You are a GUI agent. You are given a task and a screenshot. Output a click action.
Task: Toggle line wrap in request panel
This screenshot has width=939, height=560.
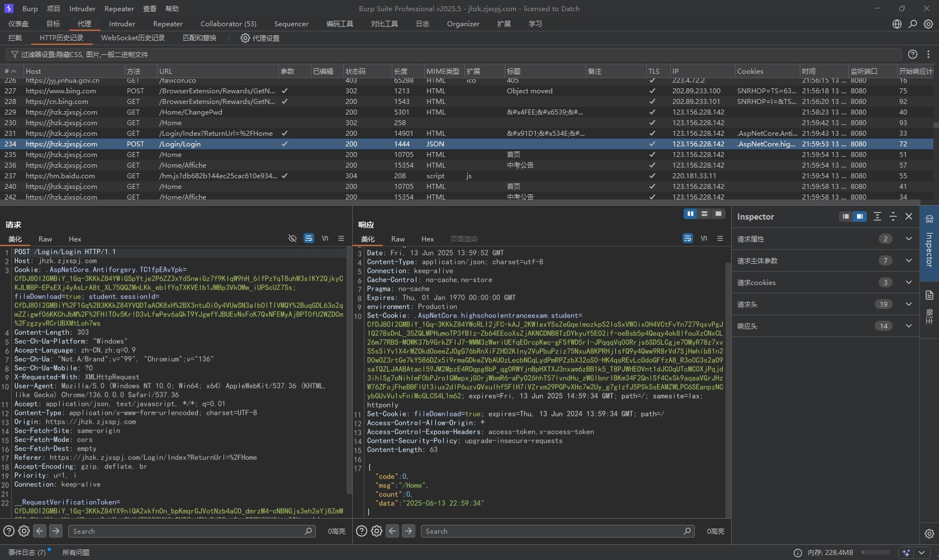[309, 239]
